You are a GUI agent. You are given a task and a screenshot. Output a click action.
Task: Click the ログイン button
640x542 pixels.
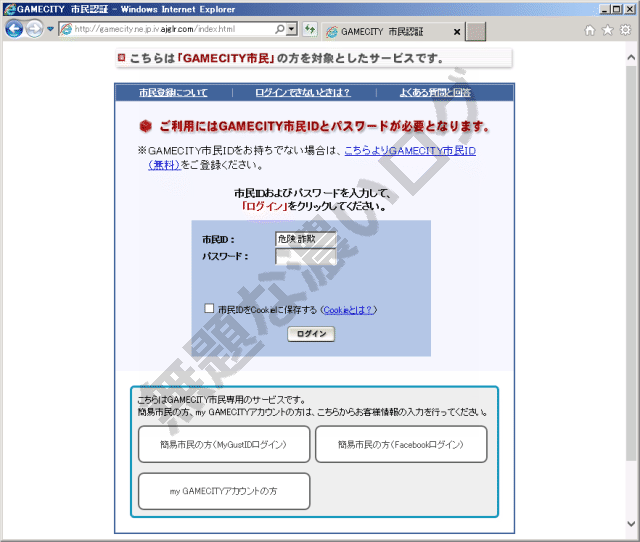coord(311,334)
